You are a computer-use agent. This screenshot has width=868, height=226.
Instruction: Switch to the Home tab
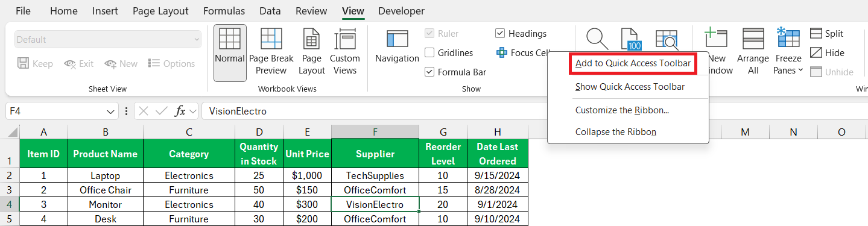point(63,11)
